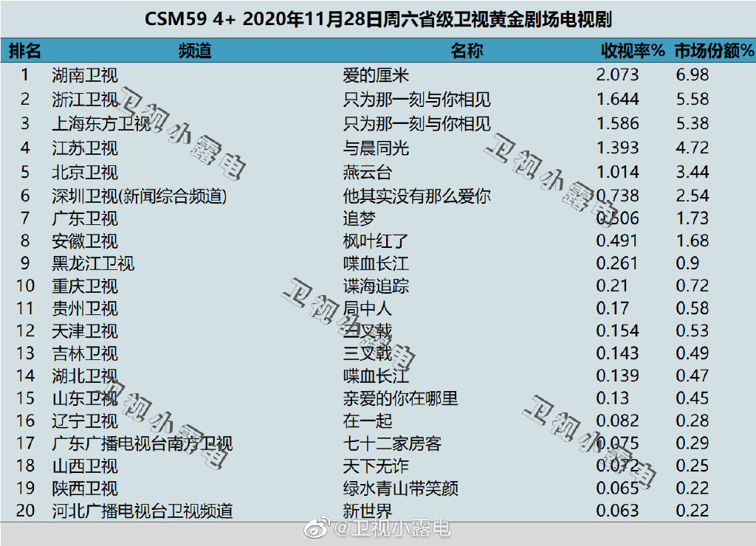Select 三叉戟 in the 吉林卫视 row
The height and width of the screenshot is (546, 756).
[x=368, y=353]
